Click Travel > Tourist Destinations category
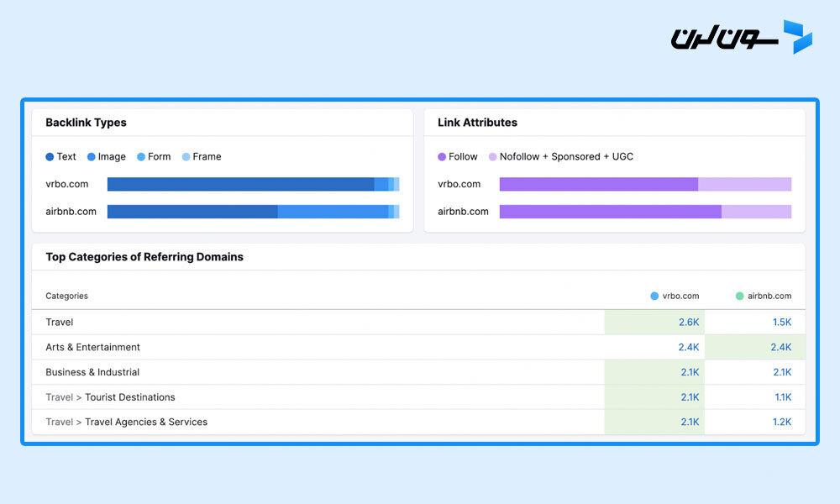 (x=110, y=397)
